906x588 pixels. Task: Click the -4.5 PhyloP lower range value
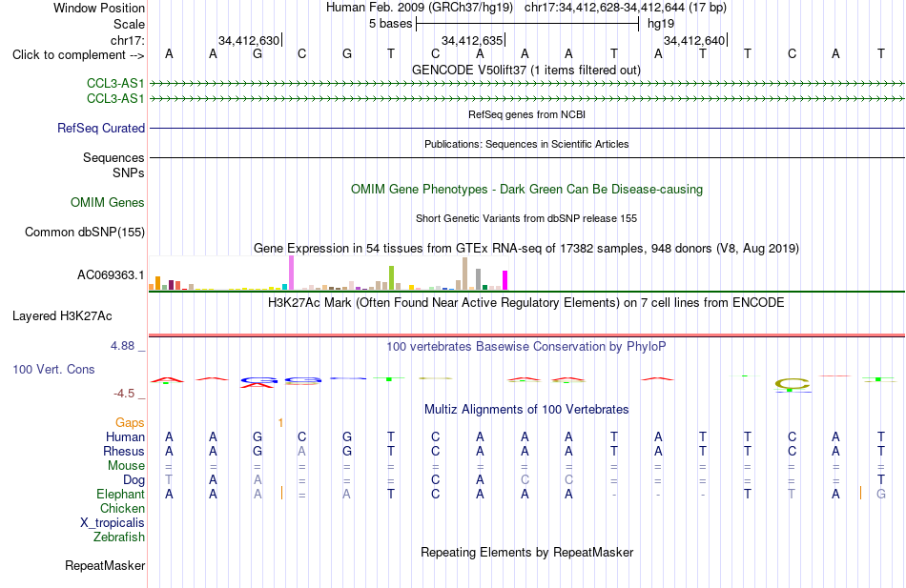click(x=124, y=394)
